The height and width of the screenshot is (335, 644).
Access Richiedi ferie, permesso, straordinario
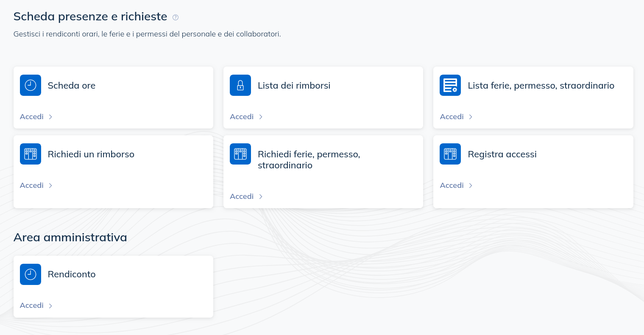pyautogui.click(x=241, y=196)
